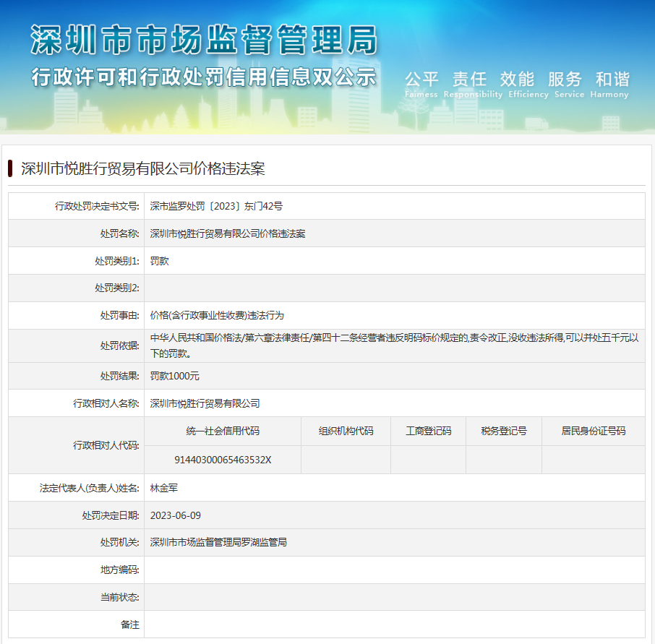Click the label 处罚结果
Viewport: 655px width, 644px height.
119,376
